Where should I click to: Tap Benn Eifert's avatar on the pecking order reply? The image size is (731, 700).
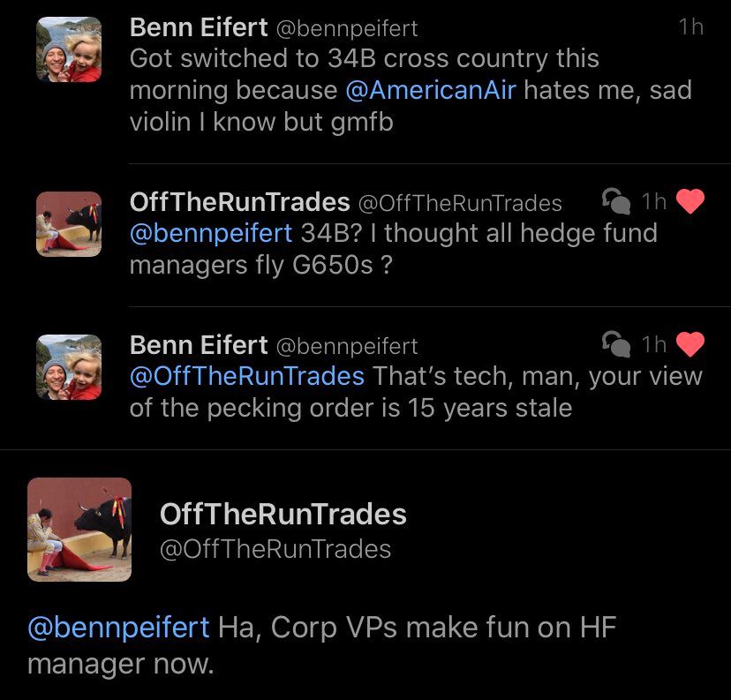coord(69,367)
